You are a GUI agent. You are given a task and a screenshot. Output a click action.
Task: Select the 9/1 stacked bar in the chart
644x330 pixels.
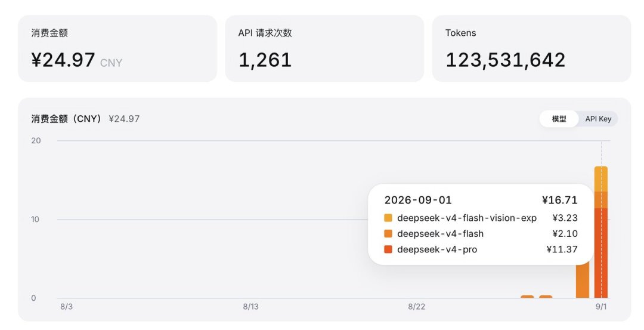click(x=601, y=232)
